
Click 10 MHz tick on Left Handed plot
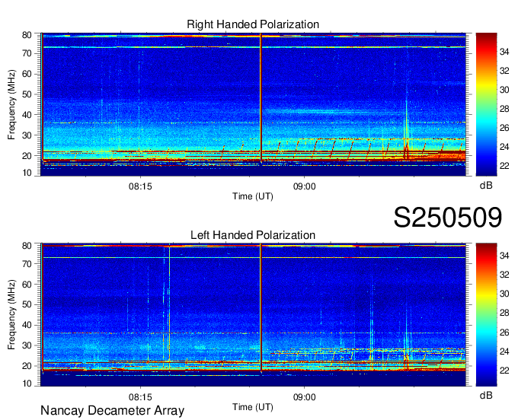pos(27,383)
